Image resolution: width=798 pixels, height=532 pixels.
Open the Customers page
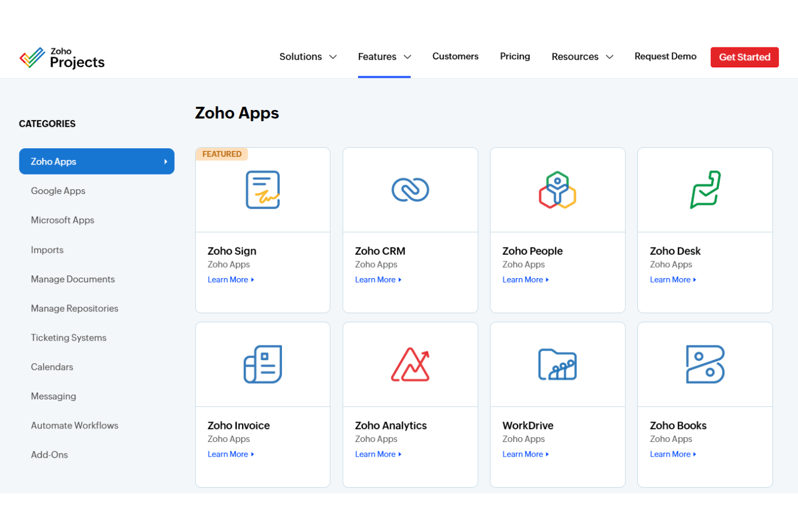tap(455, 56)
